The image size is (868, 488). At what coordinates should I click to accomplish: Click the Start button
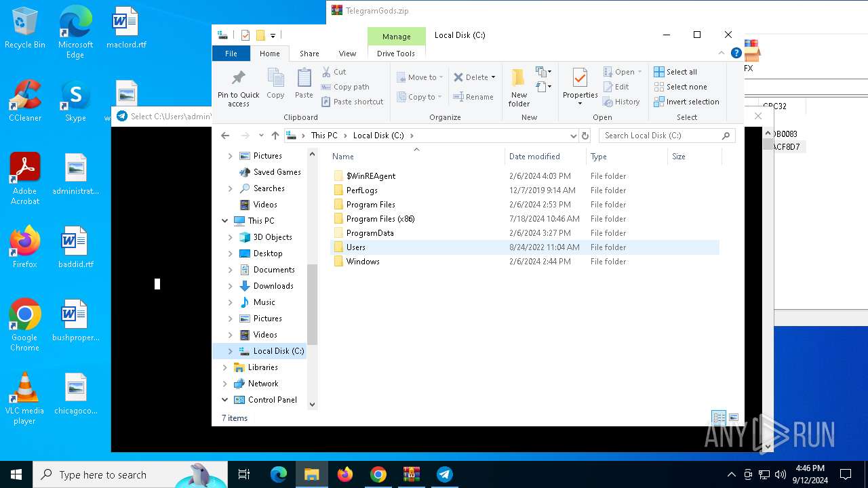[16, 474]
